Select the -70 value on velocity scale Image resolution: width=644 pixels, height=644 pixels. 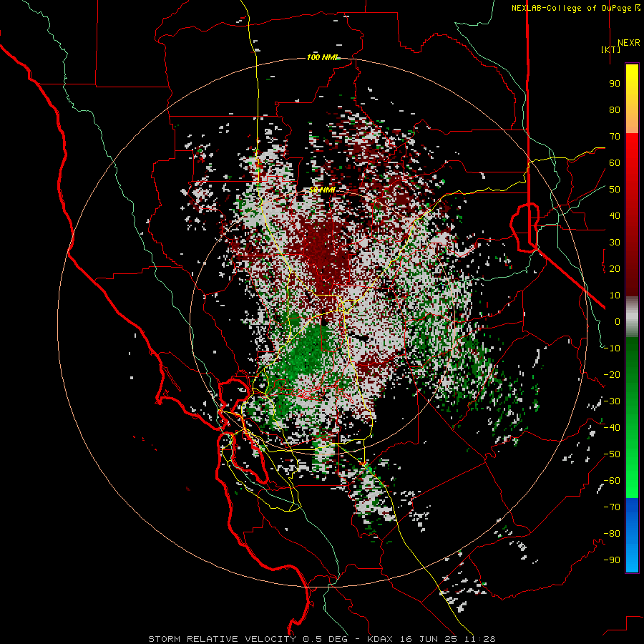[x=612, y=507]
